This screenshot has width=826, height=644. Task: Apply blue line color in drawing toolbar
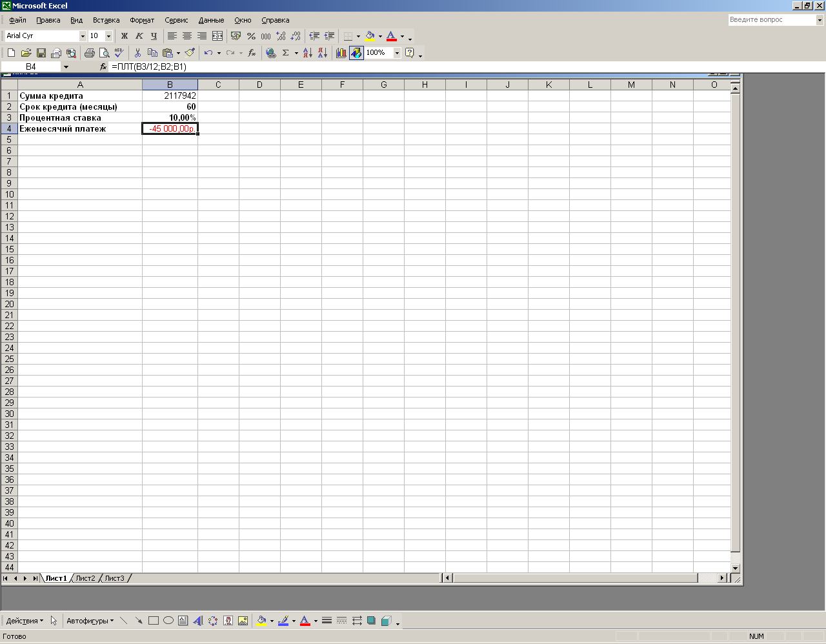coord(283,621)
